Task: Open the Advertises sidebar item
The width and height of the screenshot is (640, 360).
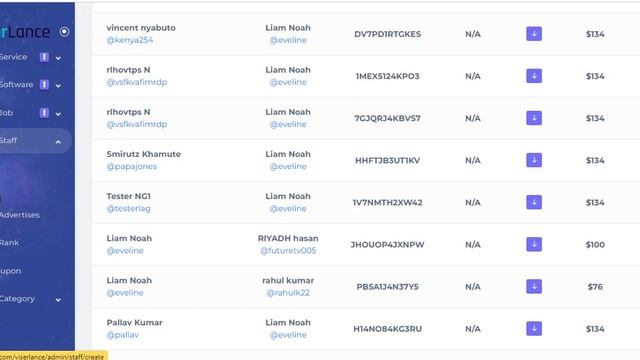Action: click(20, 215)
